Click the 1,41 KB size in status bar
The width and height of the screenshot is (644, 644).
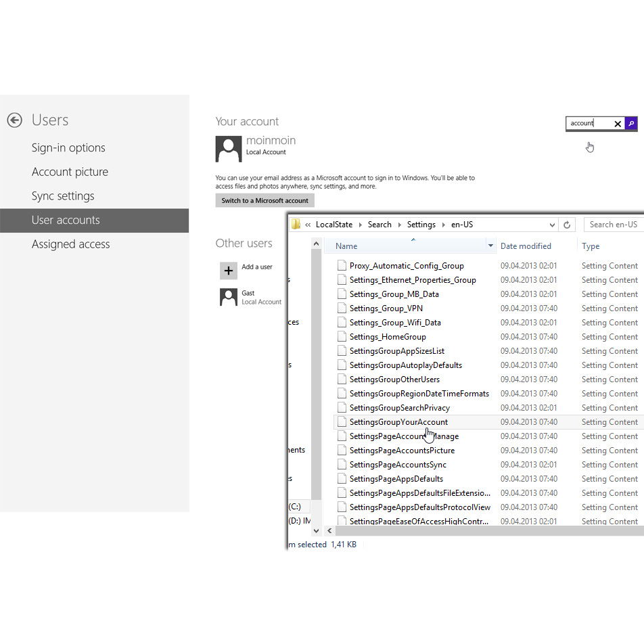point(344,545)
